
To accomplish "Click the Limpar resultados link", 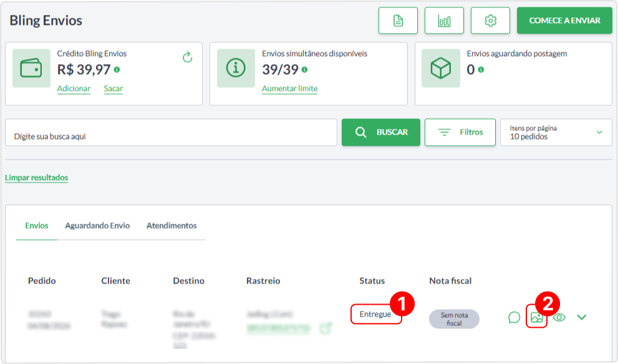I will [x=36, y=178].
